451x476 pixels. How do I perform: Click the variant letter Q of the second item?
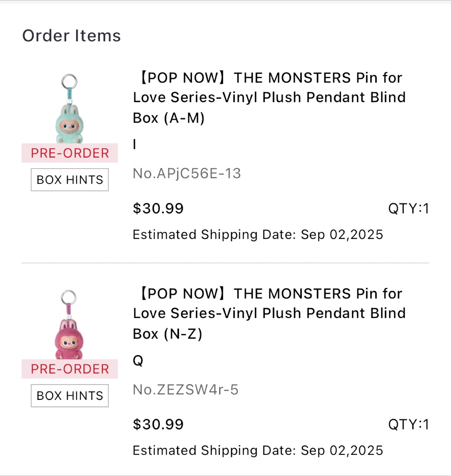[138, 360]
